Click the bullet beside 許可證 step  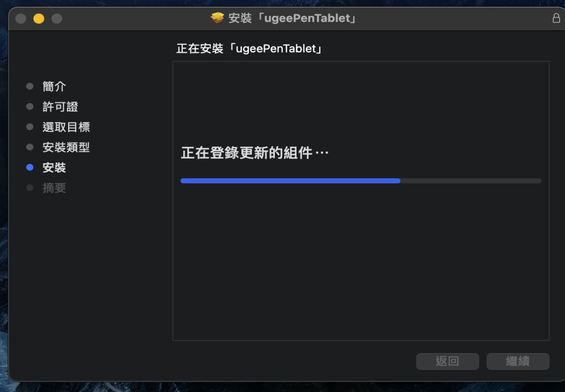[x=30, y=106]
